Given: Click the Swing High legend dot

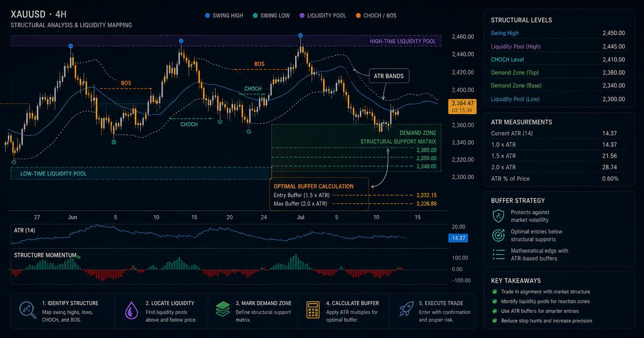Looking at the screenshot, I should pyautogui.click(x=208, y=16).
